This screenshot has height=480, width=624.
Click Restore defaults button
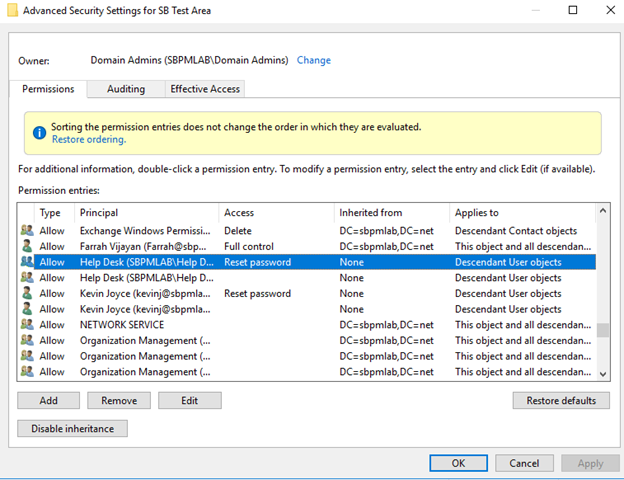click(561, 400)
